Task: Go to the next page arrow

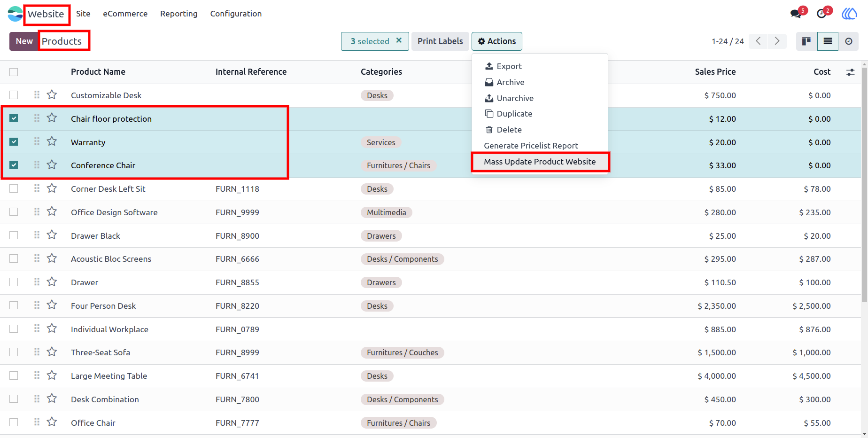Action: [777, 41]
